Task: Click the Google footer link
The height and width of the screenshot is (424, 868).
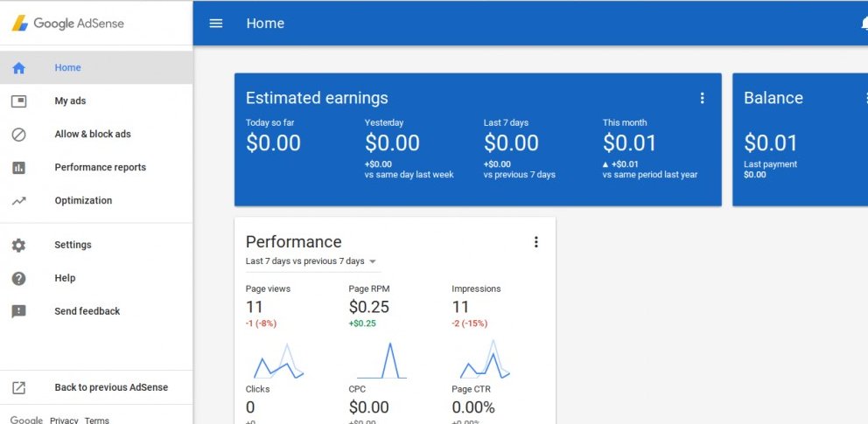Action: point(26,420)
